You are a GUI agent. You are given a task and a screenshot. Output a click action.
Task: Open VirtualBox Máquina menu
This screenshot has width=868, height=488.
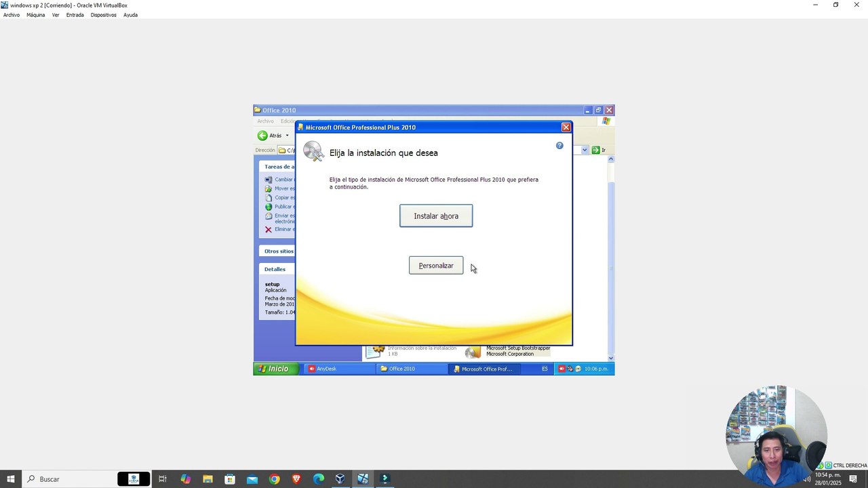click(x=35, y=15)
